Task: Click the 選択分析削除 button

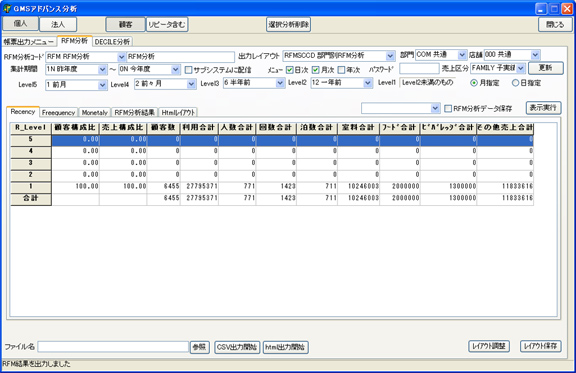Action: coord(288,25)
